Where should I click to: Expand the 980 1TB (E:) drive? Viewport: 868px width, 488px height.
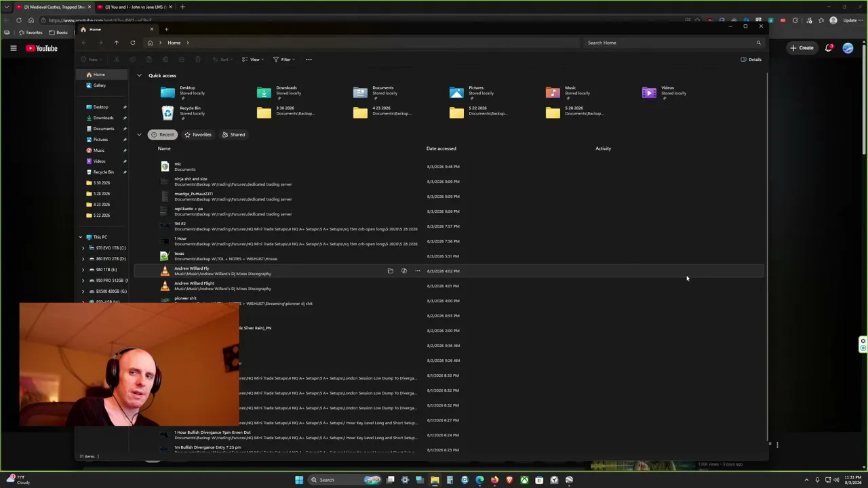pyautogui.click(x=83, y=270)
